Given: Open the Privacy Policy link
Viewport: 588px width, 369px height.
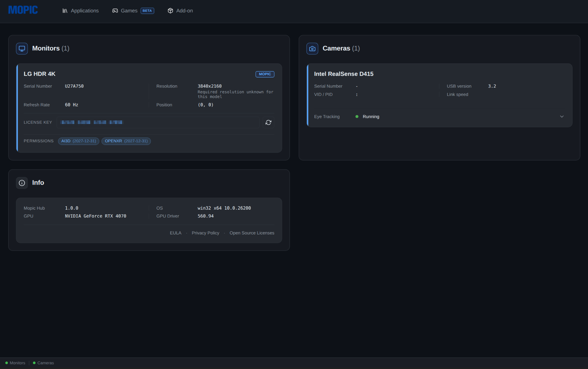Looking at the screenshot, I should coord(206,233).
